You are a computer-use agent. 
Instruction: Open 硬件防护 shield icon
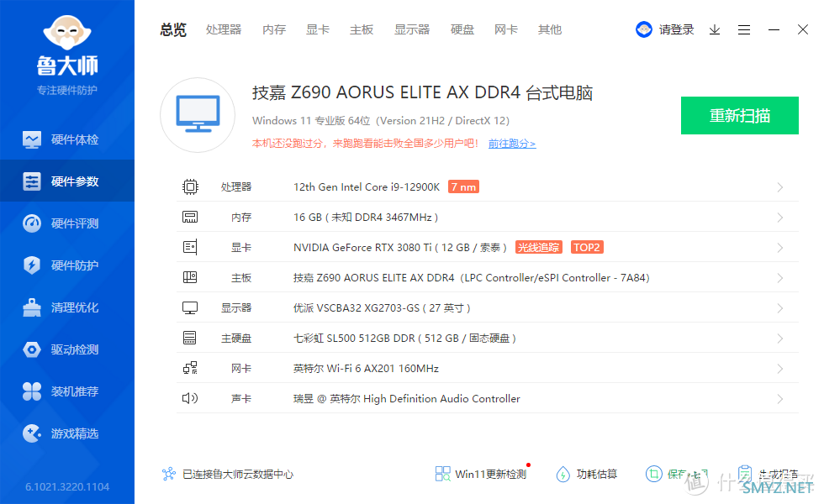[x=32, y=265]
